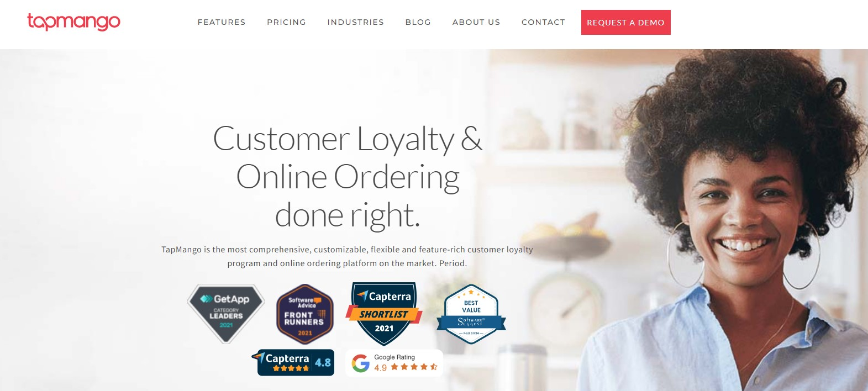Click the Customer Loyalty headline text
Image resolution: width=868 pixels, height=391 pixels.
[348, 176]
